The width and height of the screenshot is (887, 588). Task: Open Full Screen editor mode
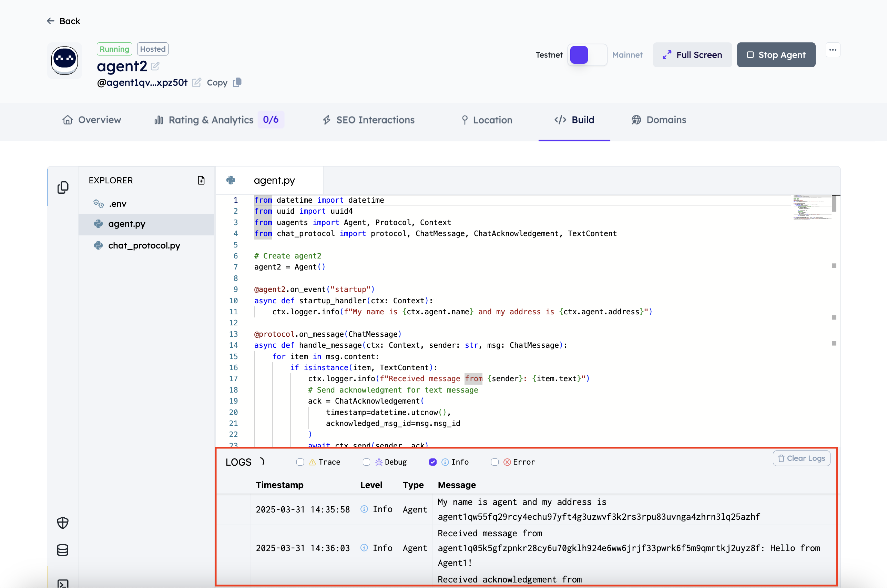692,55
